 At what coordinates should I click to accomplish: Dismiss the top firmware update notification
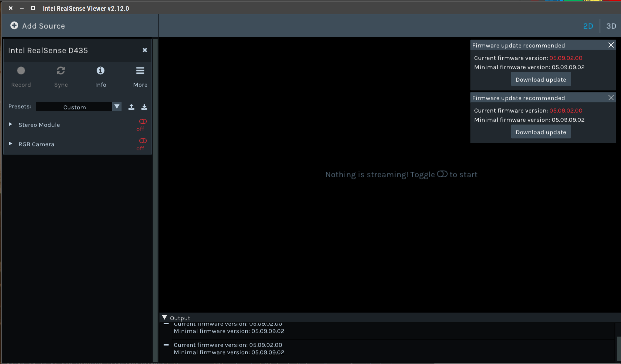click(611, 45)
